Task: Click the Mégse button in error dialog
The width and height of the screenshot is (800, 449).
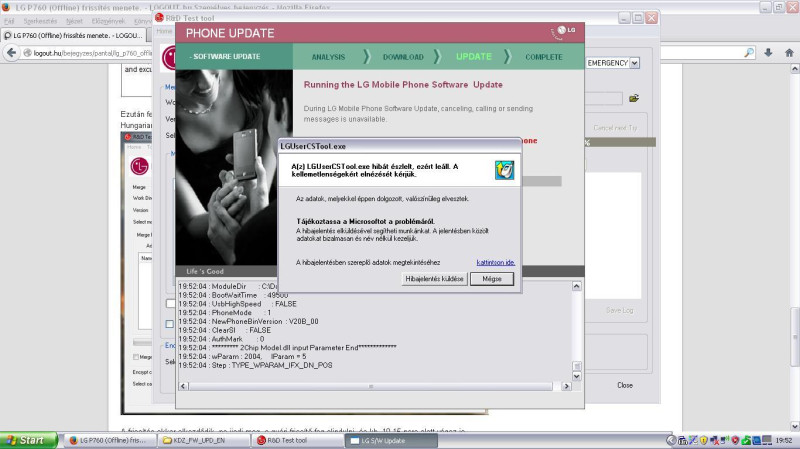Action: [492, 279]
